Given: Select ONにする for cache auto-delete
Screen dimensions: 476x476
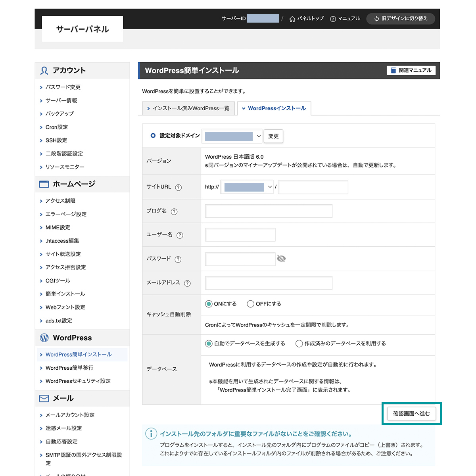Looking at the screenshot, I should [x=209, y=304].
